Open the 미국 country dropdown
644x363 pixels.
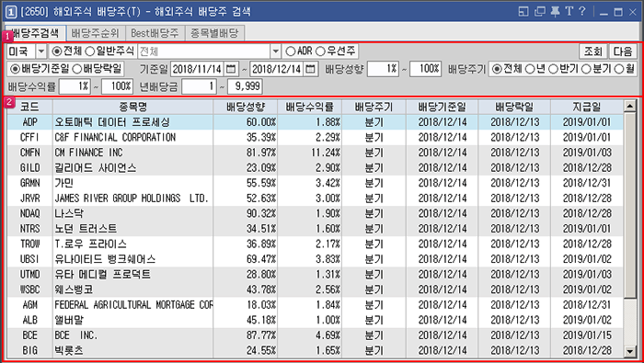41,51
